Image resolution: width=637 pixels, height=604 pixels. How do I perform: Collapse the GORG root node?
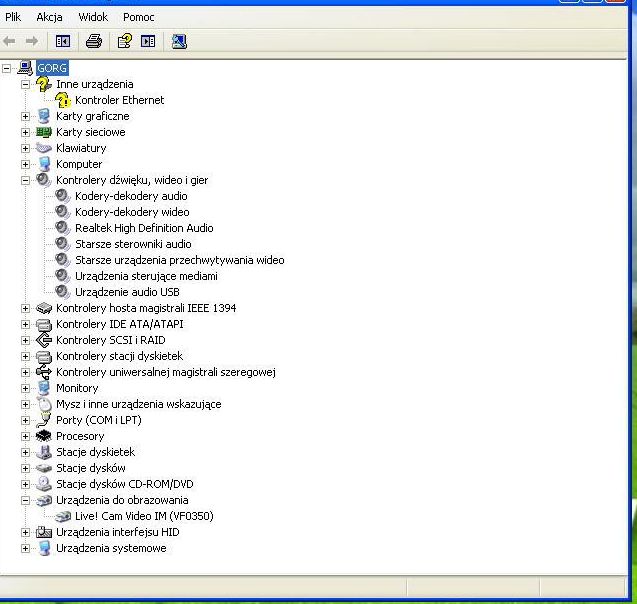[x=6, y=68]
